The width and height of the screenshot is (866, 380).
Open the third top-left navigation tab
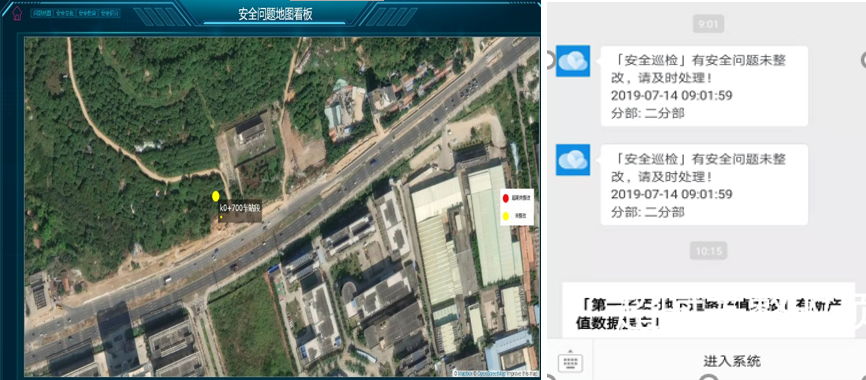click(87, 13)
